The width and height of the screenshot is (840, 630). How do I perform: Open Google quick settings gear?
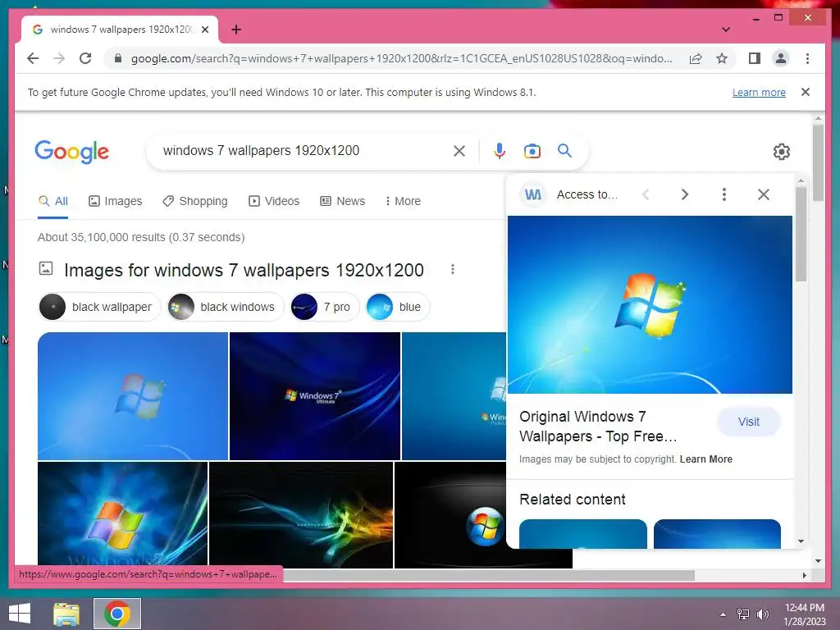[x=782, y=152]
